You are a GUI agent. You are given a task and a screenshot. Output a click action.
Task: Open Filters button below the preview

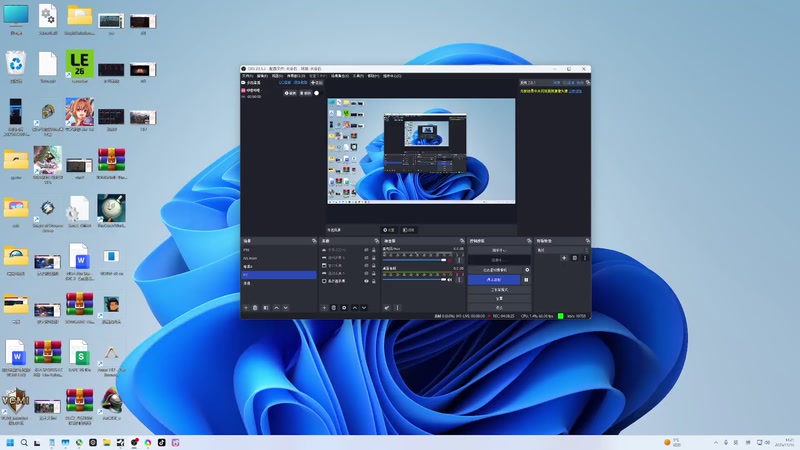pos(409,230)
